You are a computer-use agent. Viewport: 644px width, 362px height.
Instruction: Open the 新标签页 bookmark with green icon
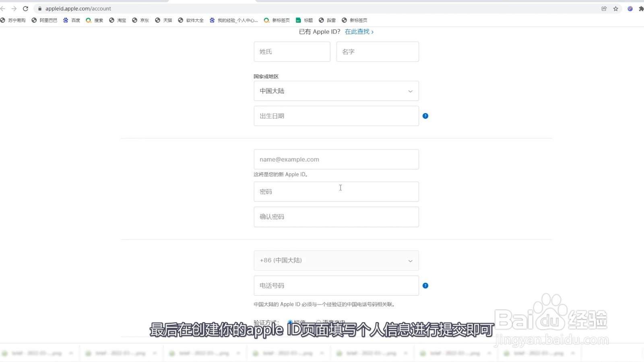(277, 20)
